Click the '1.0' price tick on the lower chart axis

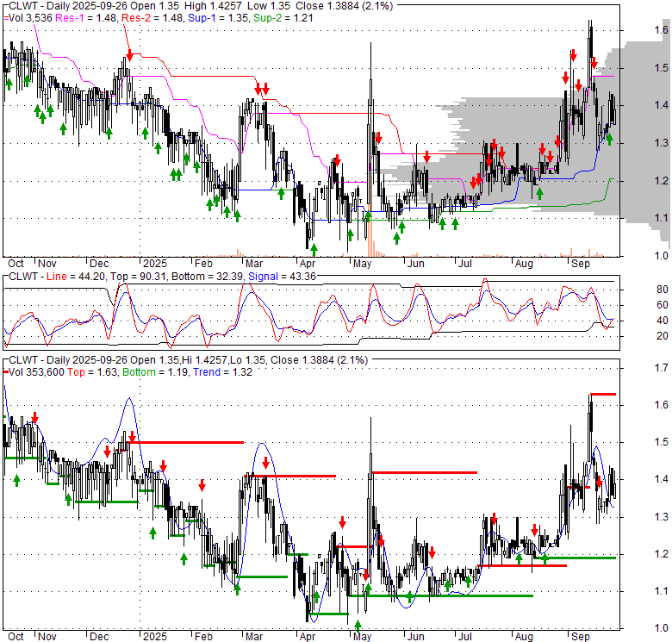662,628
